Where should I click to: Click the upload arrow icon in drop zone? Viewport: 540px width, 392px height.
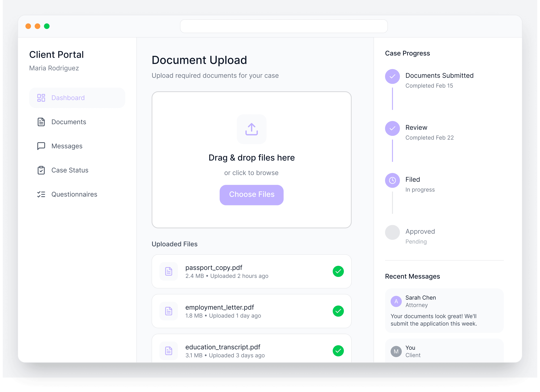[251, 129]
